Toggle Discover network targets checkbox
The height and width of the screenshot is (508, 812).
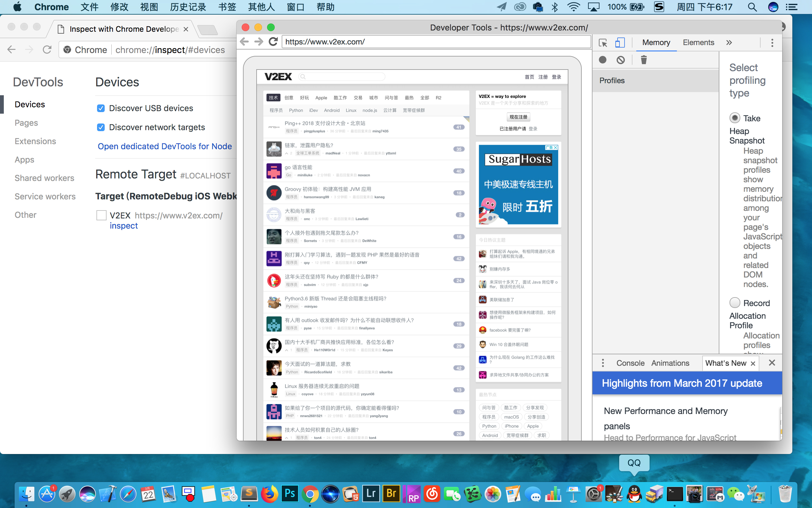click(101, 127)
